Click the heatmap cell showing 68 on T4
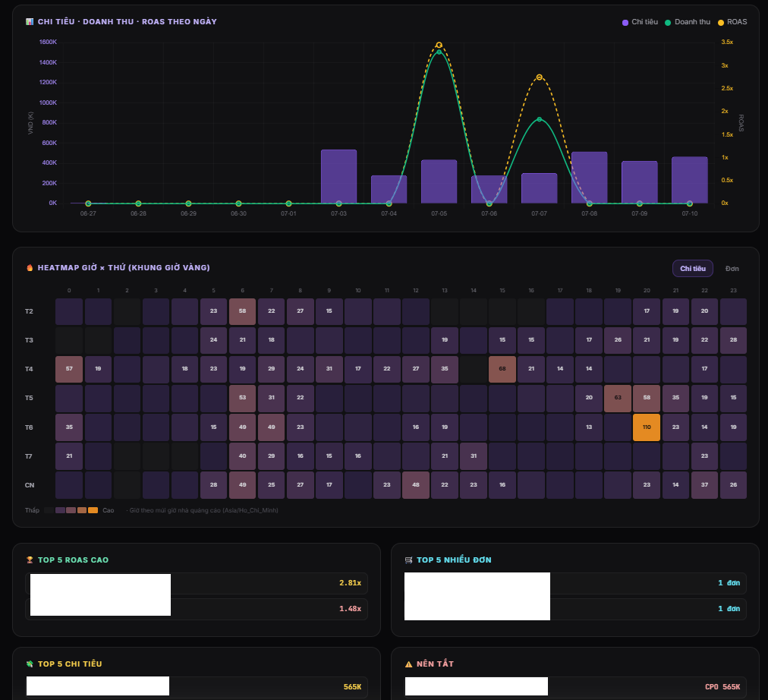Image resolution: width=768 pixels, height=700 pixels. coord(502,369)
